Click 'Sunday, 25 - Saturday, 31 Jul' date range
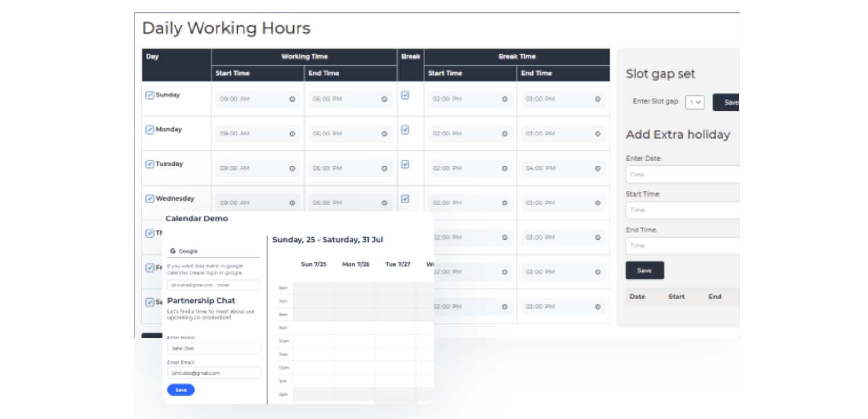The image size is (868, 419). point(328,240)
